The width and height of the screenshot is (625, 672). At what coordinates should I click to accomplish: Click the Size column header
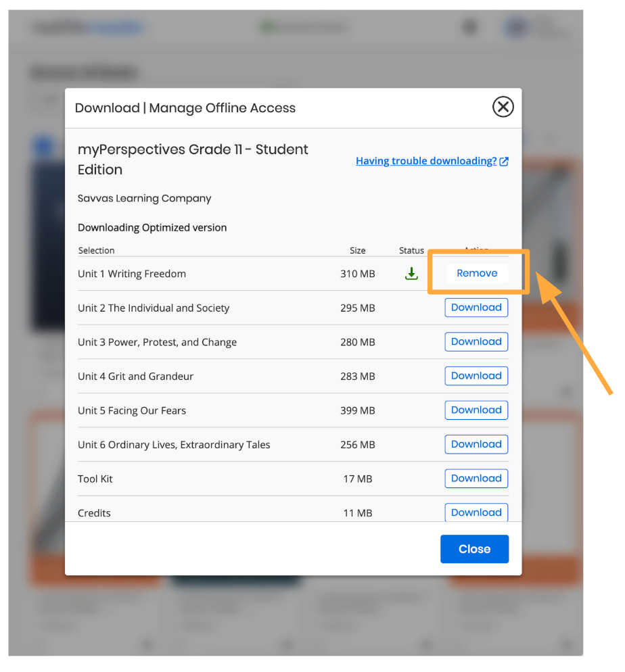[x=357, y=250]
